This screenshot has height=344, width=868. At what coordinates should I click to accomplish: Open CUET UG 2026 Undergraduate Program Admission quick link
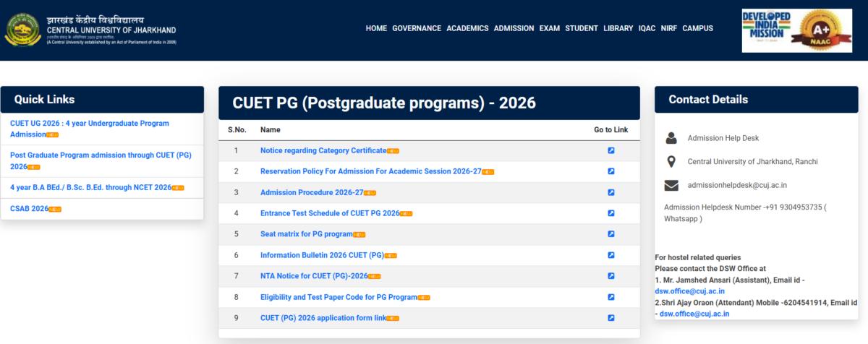(90, 129)
